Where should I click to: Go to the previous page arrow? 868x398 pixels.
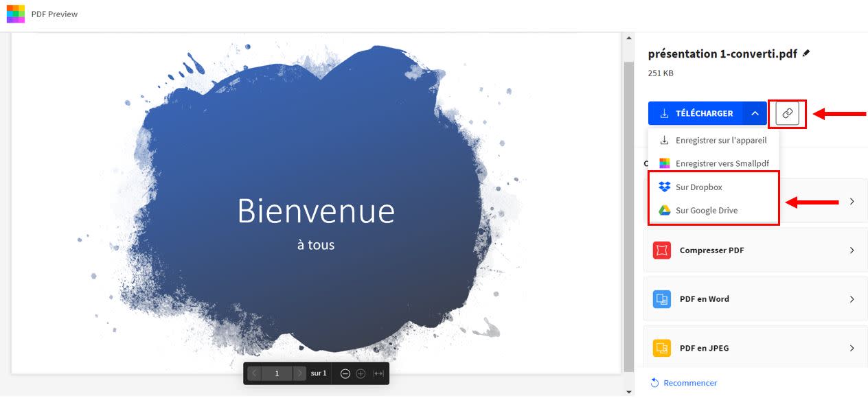[254, 373]
